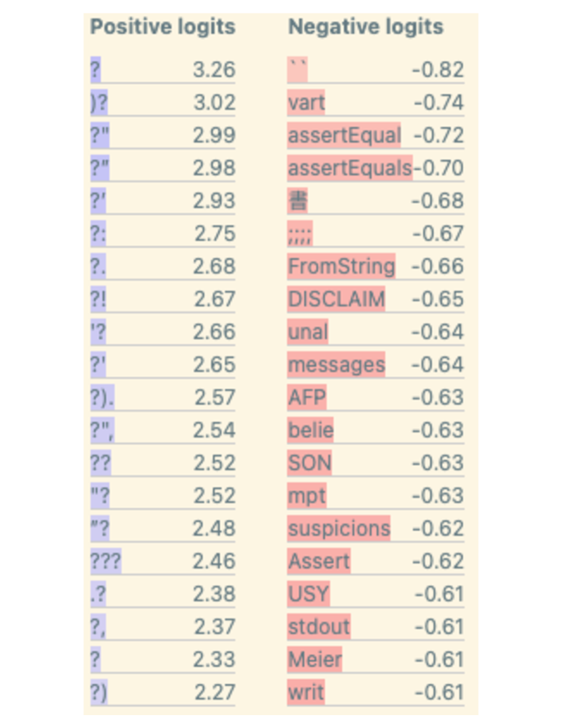
Task: Click the "Negative logits" column header
Action: tap(366, 27)
